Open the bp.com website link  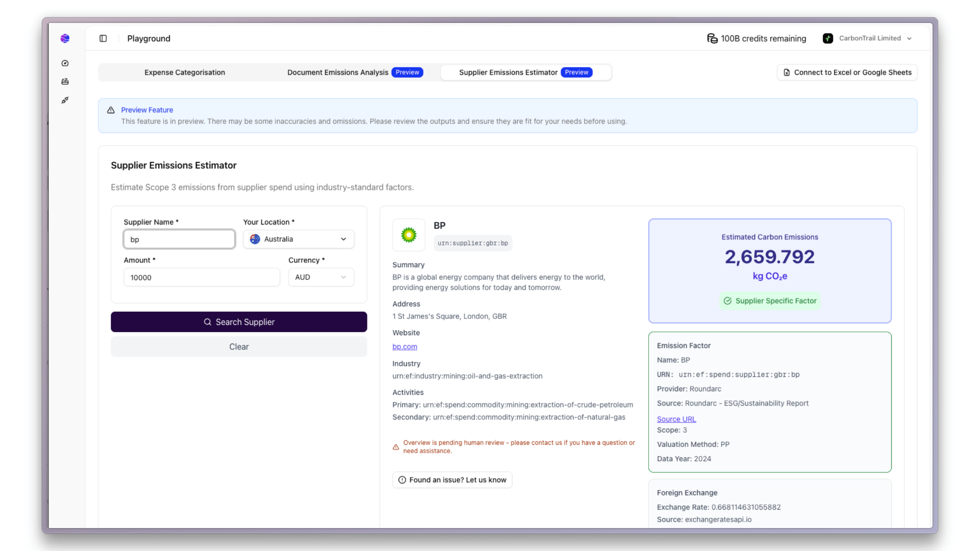click(404, 346)
